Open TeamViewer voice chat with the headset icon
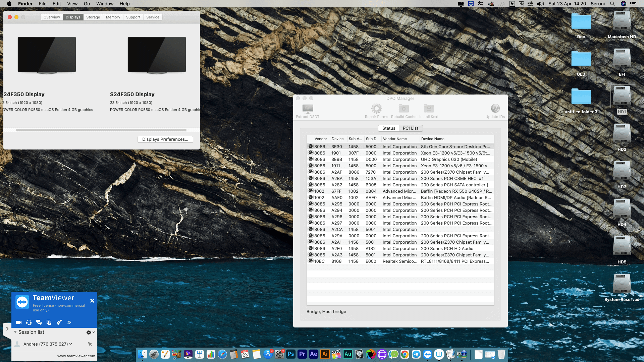This screenshot has width=644, height=362. click(x=29, y=322)
